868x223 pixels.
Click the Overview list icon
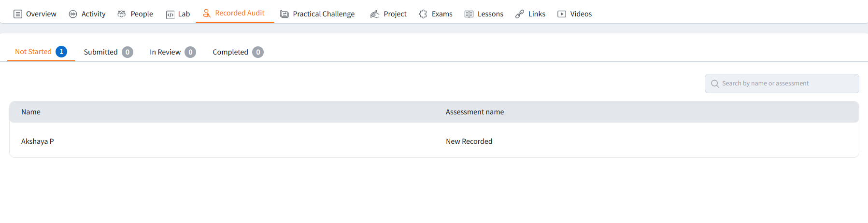tap(18, 14)
